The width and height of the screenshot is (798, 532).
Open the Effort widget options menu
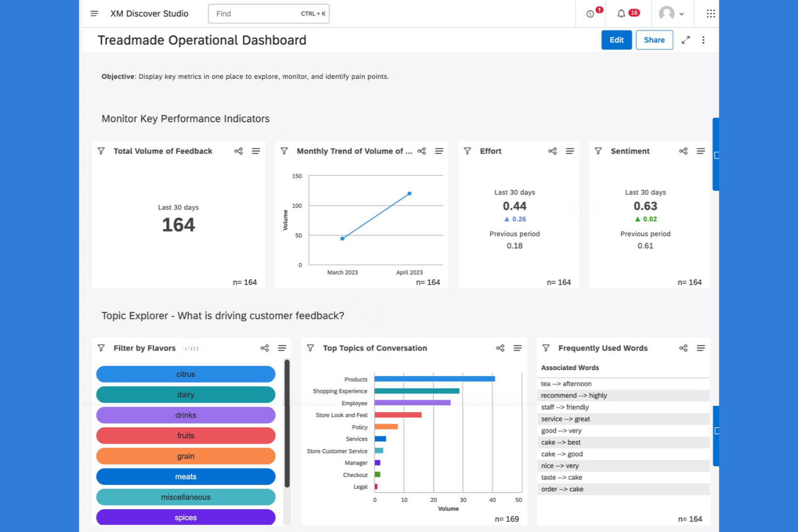pyautogui.click(x=570, y=151)
